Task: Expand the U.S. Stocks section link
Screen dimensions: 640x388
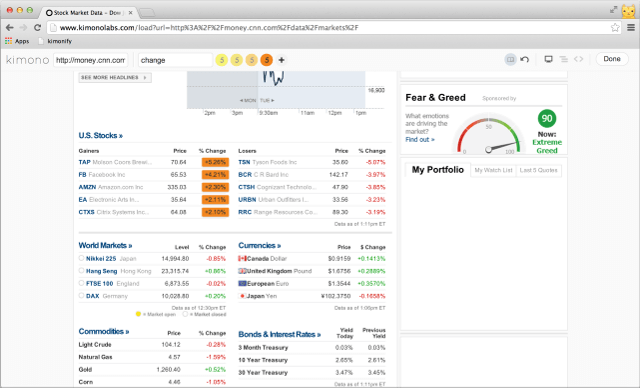Action: 101,135
